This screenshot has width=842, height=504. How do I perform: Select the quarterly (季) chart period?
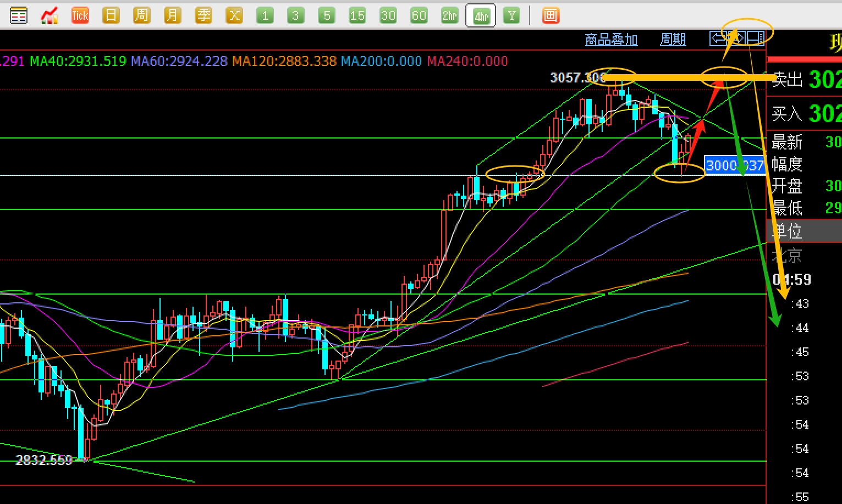[203, 15]
